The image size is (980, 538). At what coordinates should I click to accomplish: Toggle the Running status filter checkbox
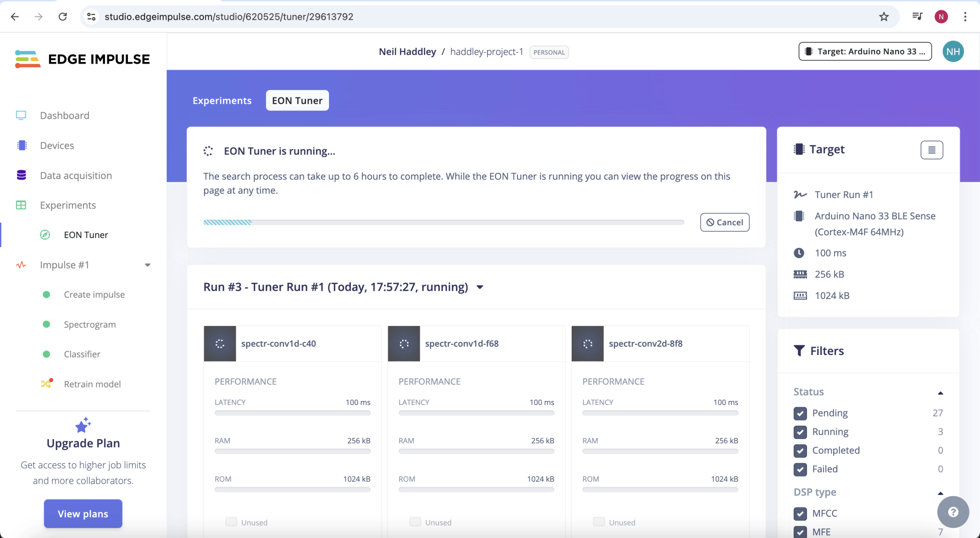pos(800,432)
